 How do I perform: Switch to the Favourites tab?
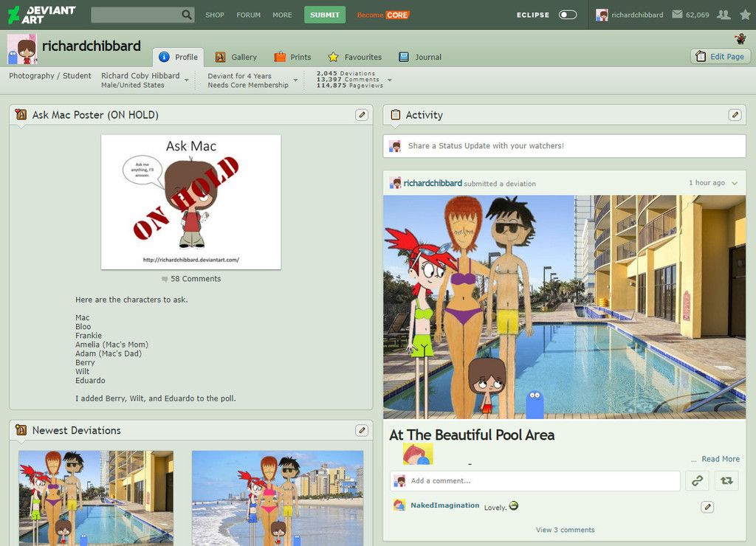click(355, 57)
